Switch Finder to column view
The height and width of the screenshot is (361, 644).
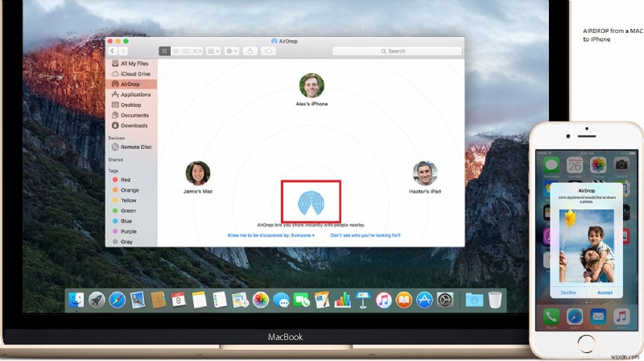(x=186, y=51)
